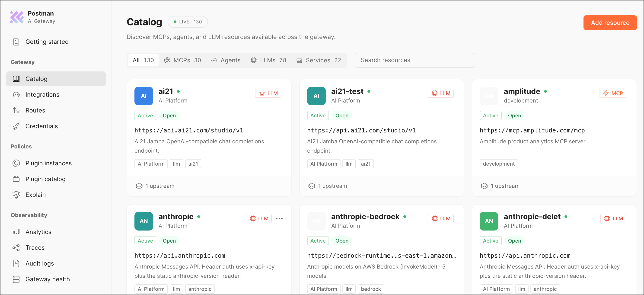The image size is (644, 295).
Task: Click the LIVE 130 status badge
Action: tap(188, 22)
